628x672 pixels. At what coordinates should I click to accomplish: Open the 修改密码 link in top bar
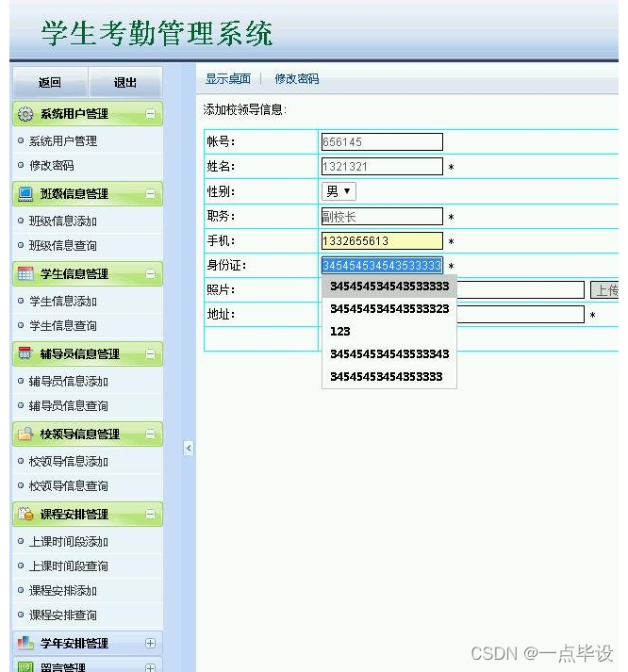[x=297, y=79]
